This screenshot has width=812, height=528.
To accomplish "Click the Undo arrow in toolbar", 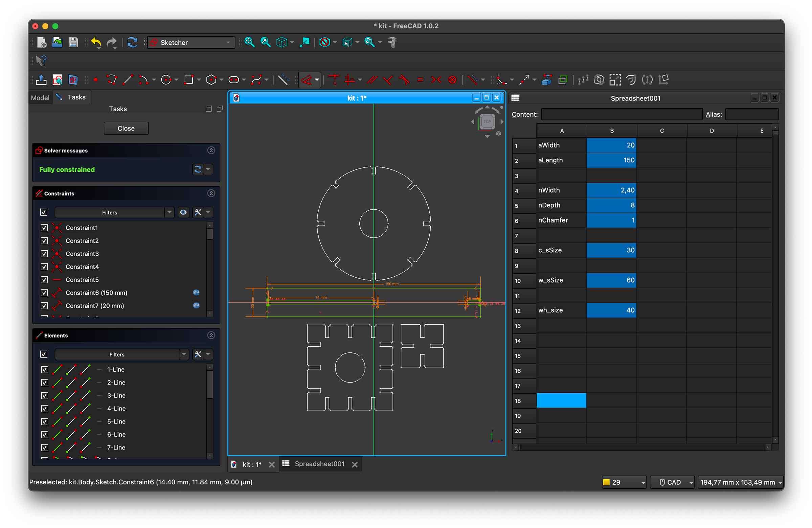I will click(96, 42).
